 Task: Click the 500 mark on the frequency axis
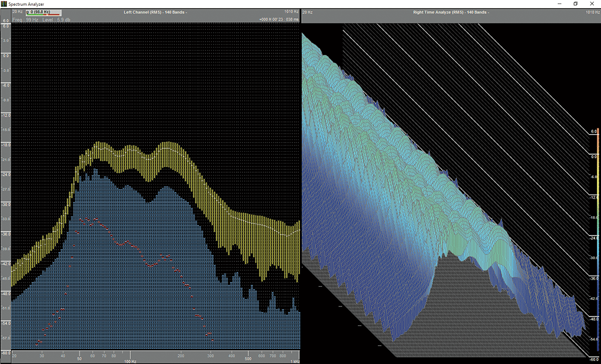point(248,358)
